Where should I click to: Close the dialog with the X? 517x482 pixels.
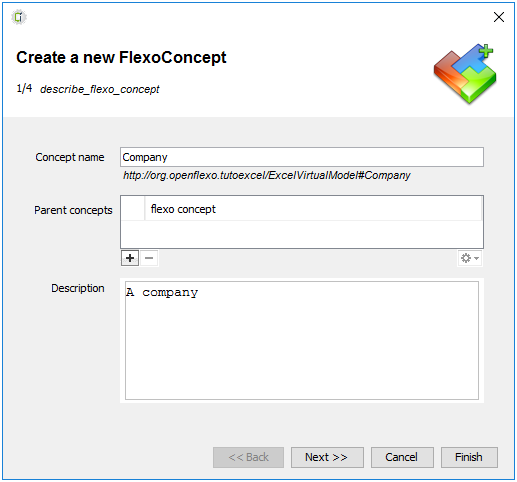click(x=499, y=17)
